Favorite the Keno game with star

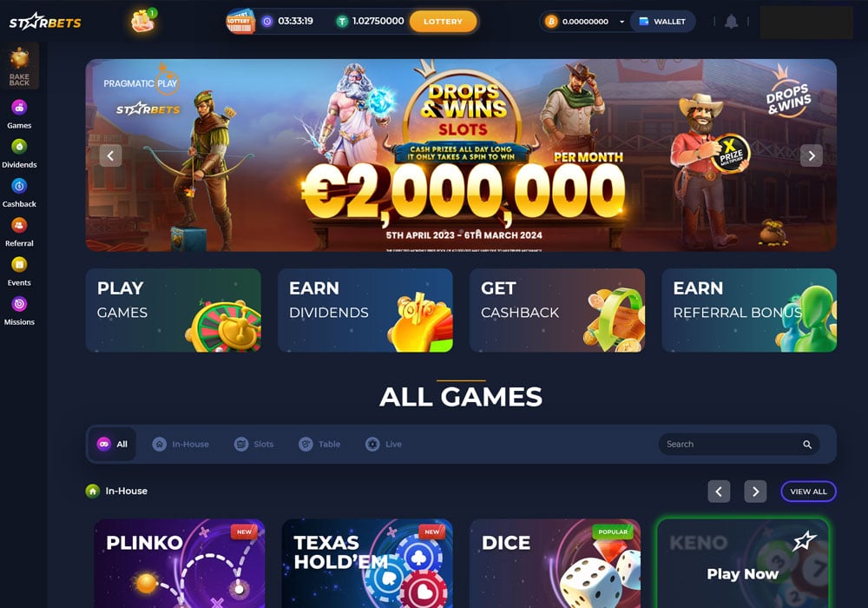[x=805, y=541]
